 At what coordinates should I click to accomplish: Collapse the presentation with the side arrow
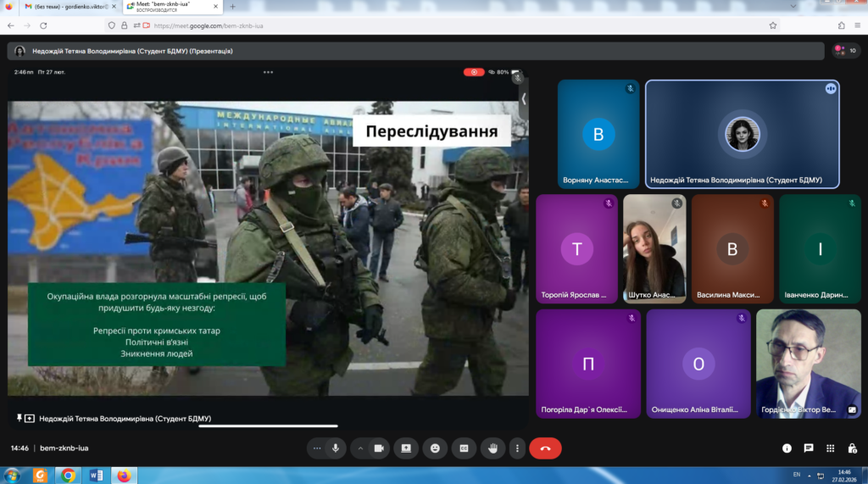tap(524, 98)
